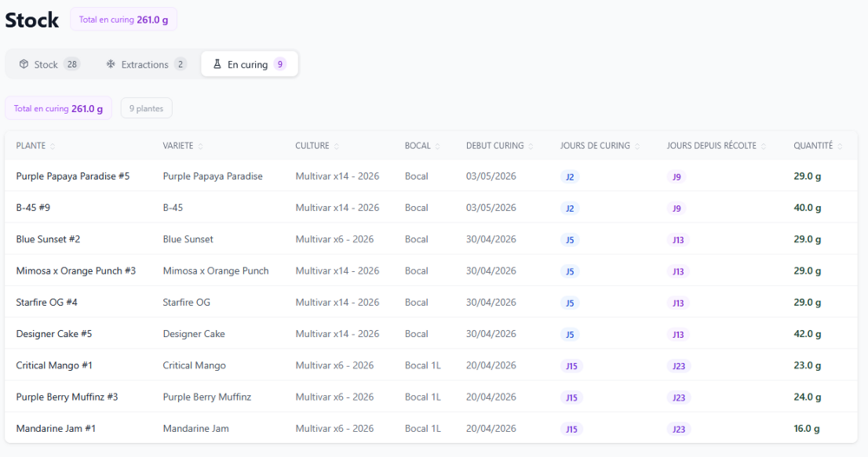Switch to the Extractions tab
The image size is (868, 457).
pyautogui.click(x=146, y=64)
